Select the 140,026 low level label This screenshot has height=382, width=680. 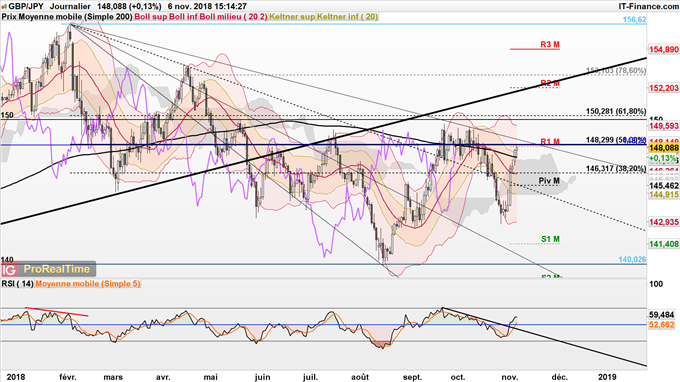632,259
